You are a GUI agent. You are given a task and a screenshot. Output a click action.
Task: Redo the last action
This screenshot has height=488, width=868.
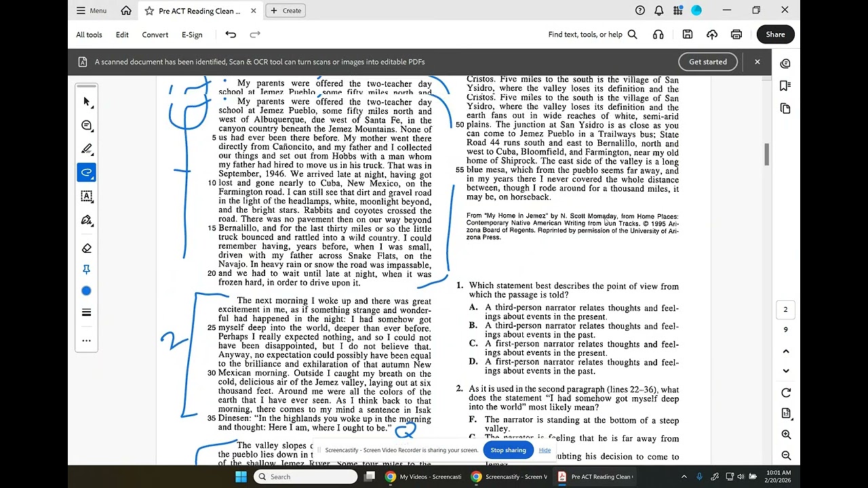pyautogui.click(x=255, y=35)
